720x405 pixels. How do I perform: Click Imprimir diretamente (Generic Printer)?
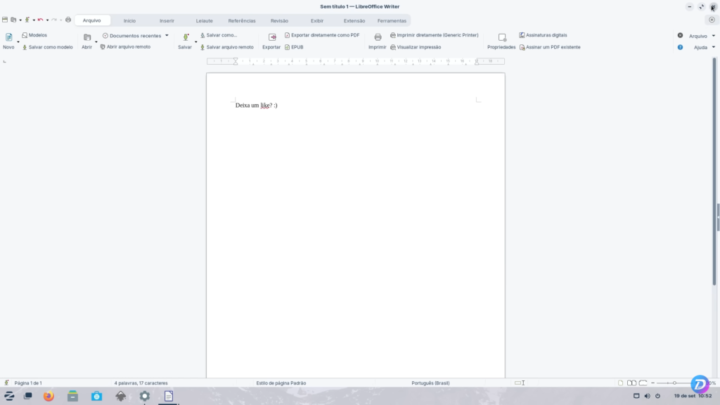(x=434, y=35)
